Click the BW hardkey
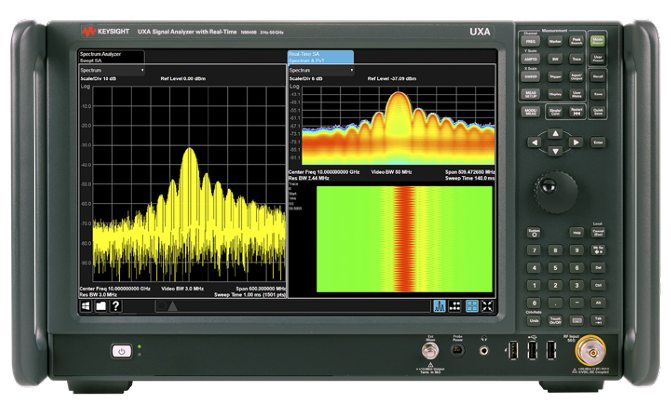671x402 pixels. click(555, 59)
